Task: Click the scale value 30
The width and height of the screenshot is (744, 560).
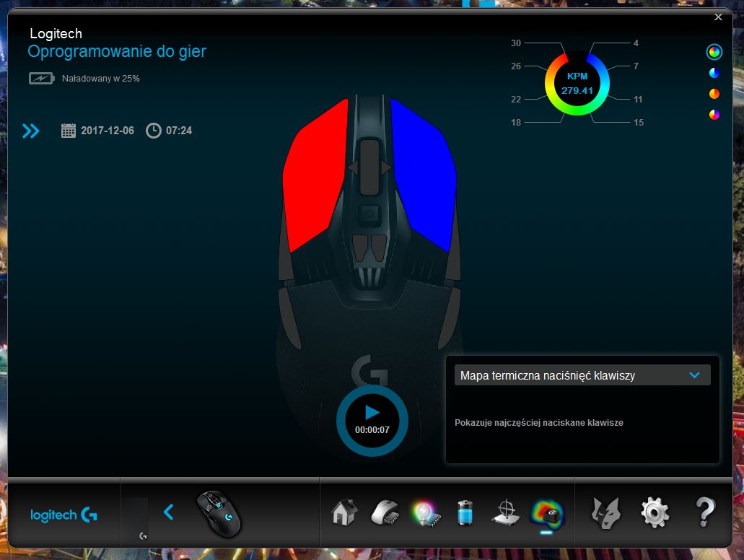Action: [x=516, y=43]
